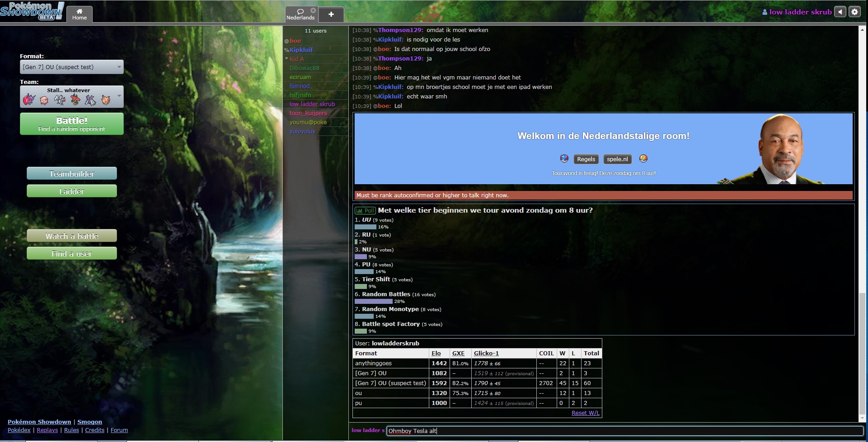Click the first Pokémon icon in the team

(x=29, y=100)
